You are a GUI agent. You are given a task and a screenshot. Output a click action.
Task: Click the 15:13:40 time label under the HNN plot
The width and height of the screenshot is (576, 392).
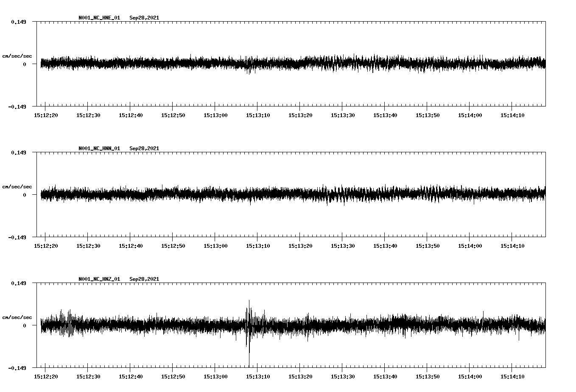pos(385,246)
